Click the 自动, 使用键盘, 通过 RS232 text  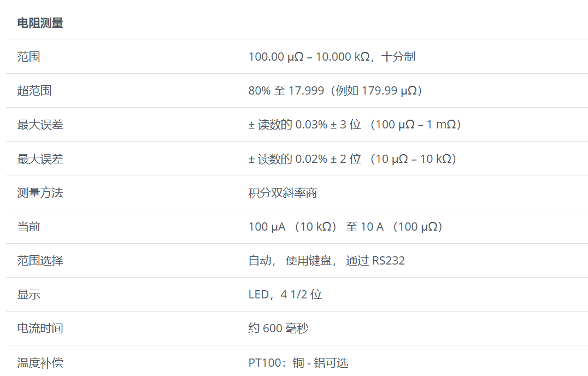click(326, 261)
